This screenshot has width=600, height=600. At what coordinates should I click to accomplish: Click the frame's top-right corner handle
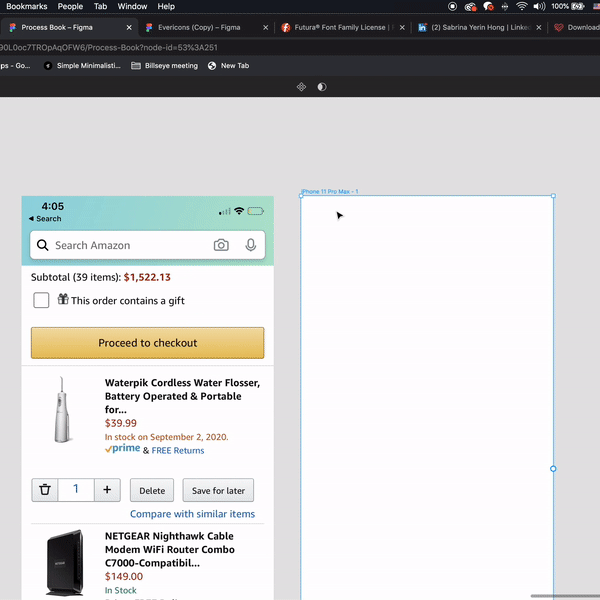(x=553, y=196)
